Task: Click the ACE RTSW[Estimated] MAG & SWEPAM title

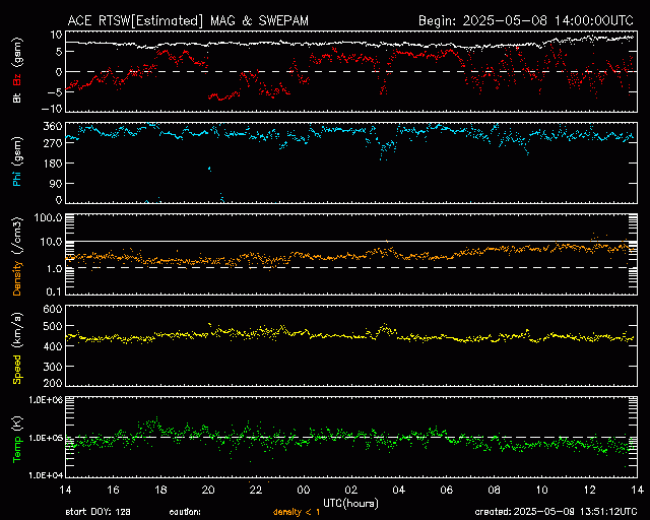Action: [x=188, y=21]
